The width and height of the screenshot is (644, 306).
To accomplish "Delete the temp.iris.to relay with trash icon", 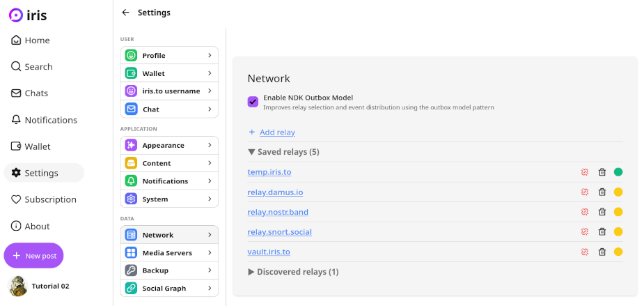I will point(602,172).
